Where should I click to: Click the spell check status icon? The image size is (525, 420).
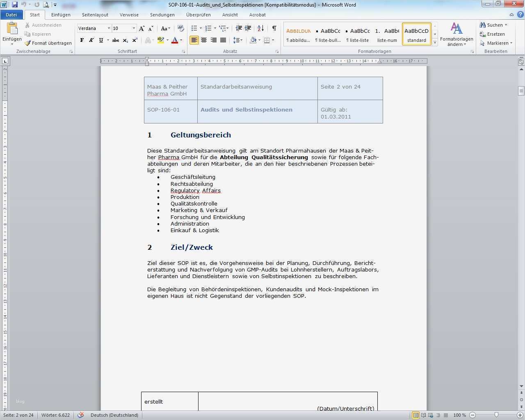[80, 415]
